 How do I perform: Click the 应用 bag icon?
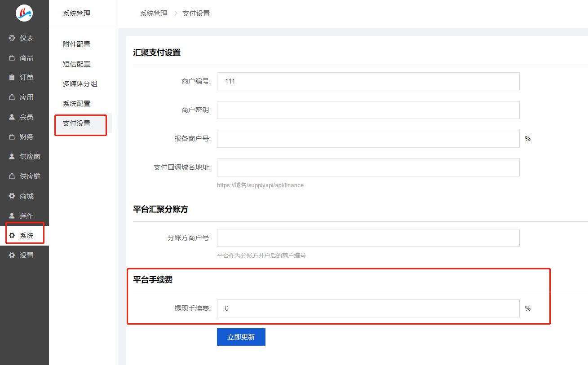tap(12, 97)
